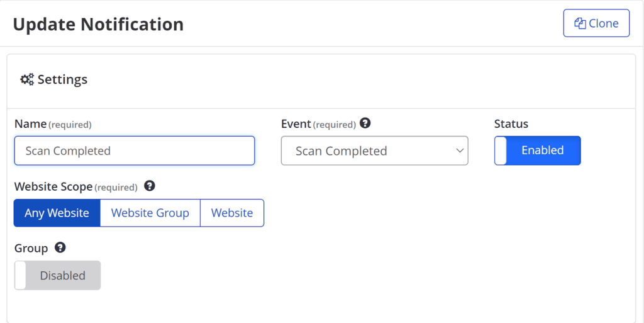
Task: Click the Website Scope (required) label
Action: coord(75,187)
